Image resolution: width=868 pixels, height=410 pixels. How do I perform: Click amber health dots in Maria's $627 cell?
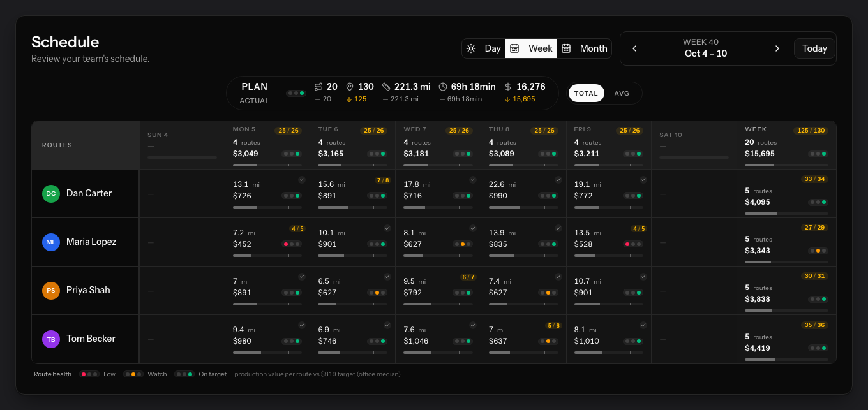tap(463, 244)
